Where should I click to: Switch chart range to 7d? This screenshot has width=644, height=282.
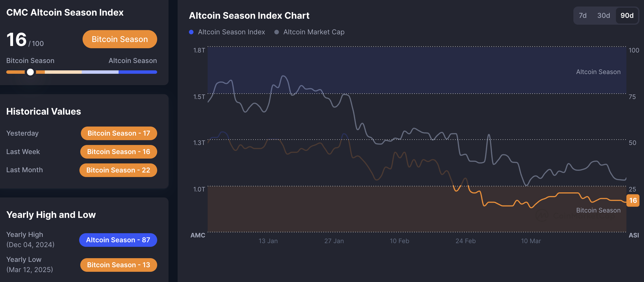click(583, 16)
